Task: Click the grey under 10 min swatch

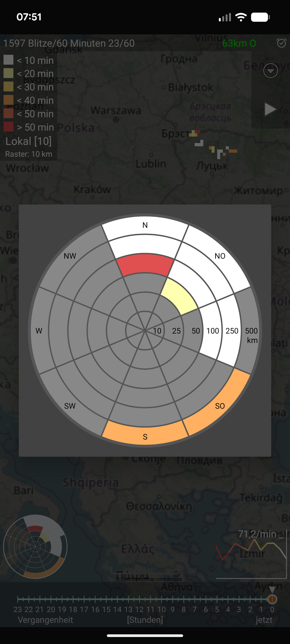Action: [8, 60]
